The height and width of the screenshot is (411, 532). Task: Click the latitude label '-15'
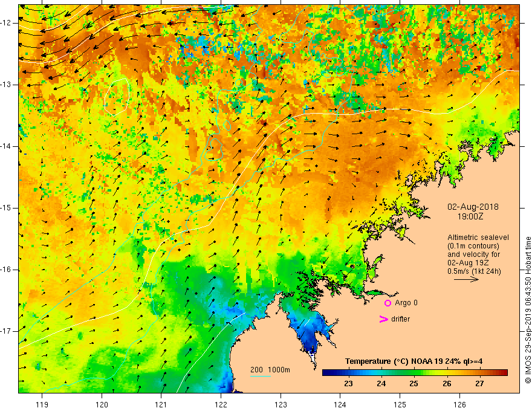point(7,208)
